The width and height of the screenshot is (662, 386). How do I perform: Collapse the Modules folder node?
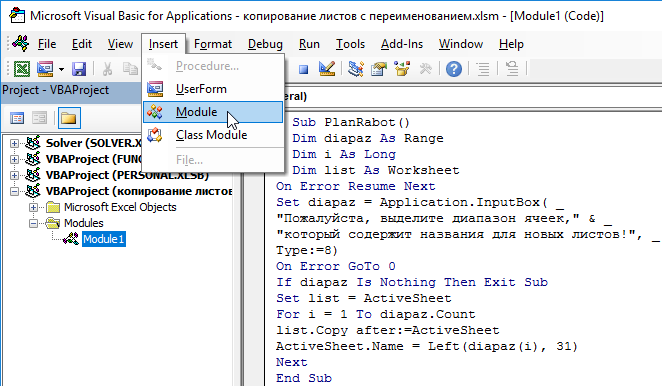click(x=33, y=223)
